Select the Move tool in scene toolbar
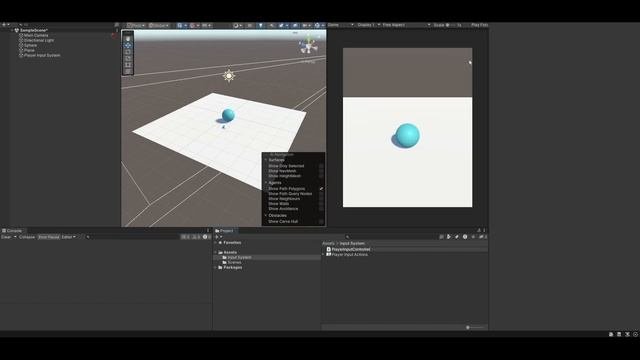 pyautogui.click(x=128, y=45)
